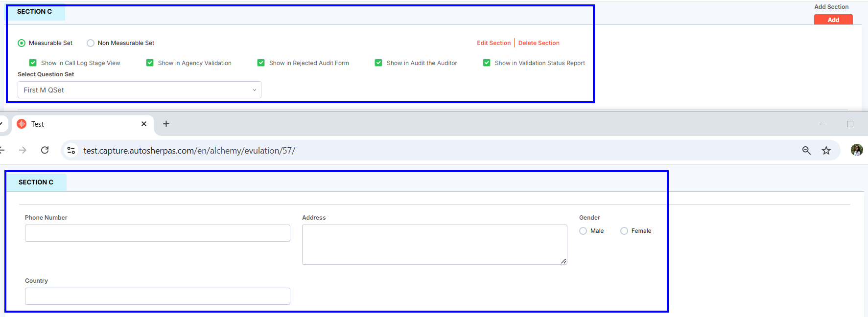The width and height of the screenshot is (868, 317).
Task: Uncheck Show in Call Log Stage View
Action: [33, 63]
